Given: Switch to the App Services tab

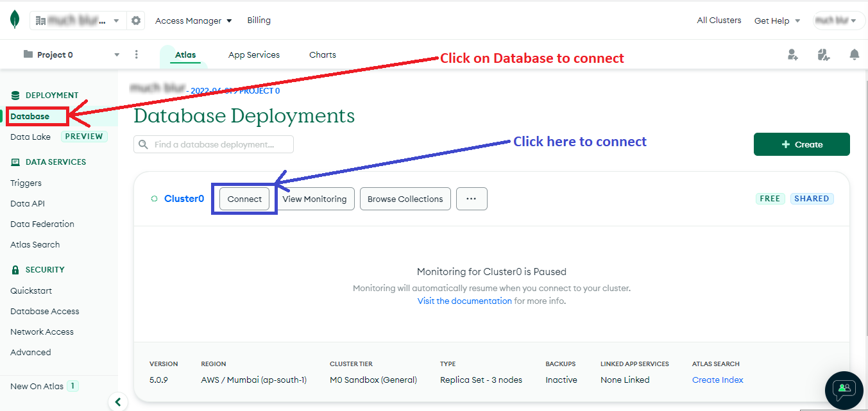Looking at the screenshot, I should click(254, 55).
